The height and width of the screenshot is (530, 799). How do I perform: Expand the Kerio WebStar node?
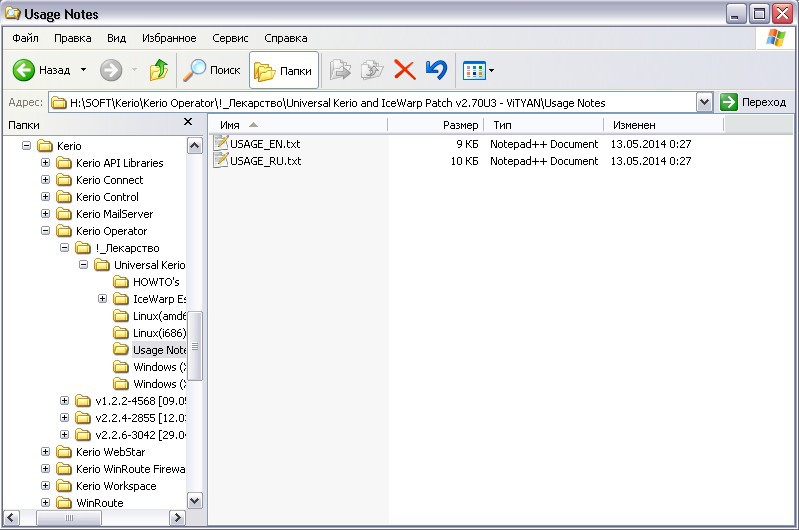[45, 452]
